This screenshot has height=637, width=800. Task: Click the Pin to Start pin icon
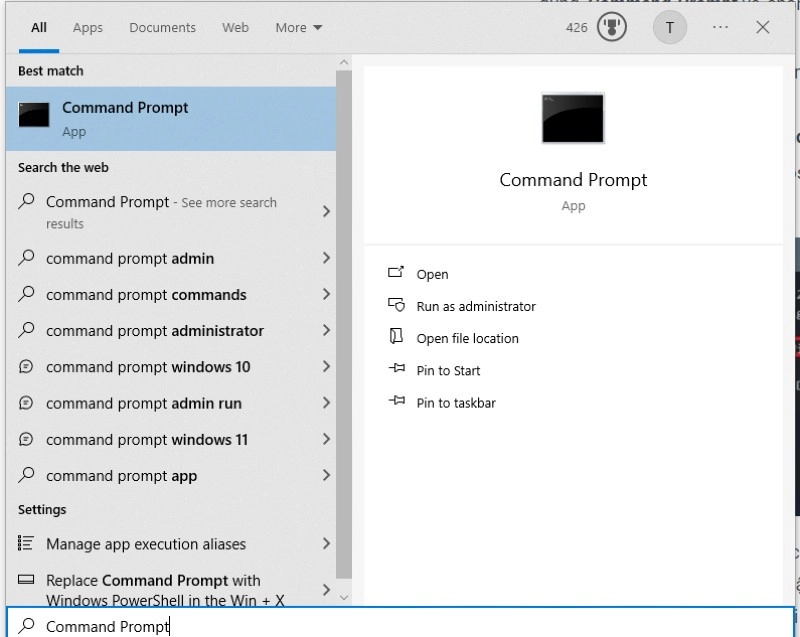click(x=396, y=368)
